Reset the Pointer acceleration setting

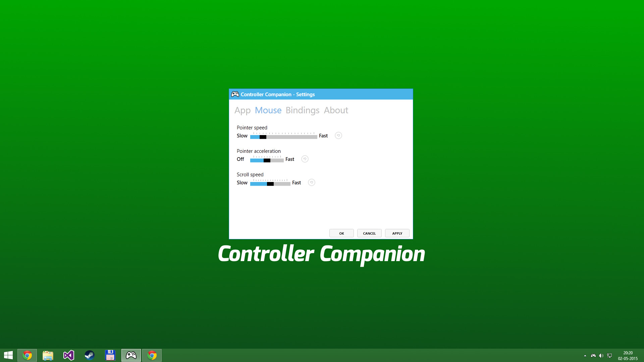[305, 159]
